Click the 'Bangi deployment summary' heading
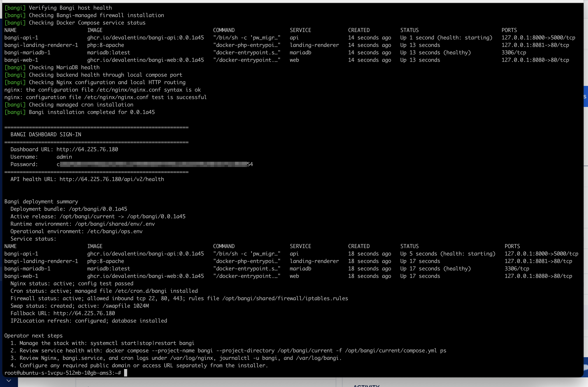This screenshot has width=588, height=387. point(41,202)
